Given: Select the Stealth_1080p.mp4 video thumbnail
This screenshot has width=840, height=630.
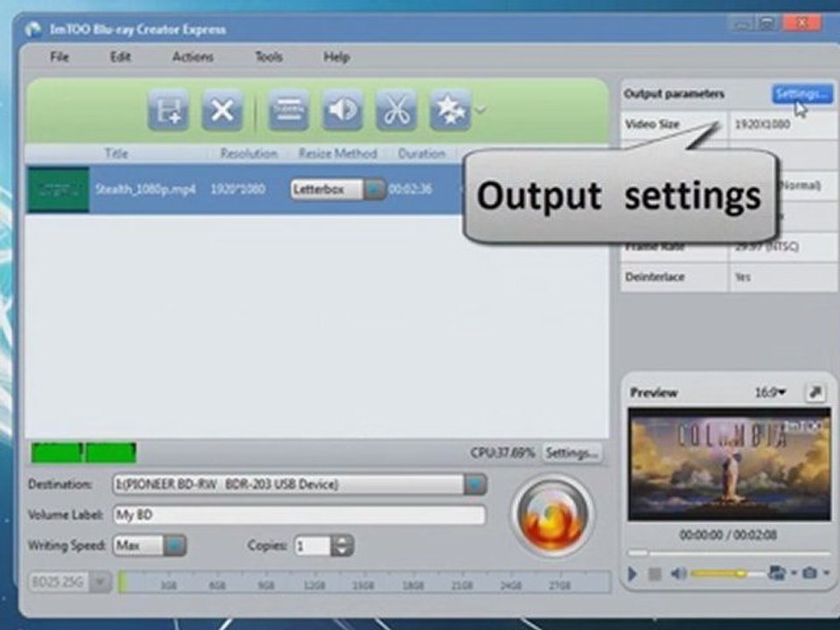Looking at the screenshot, I should [x=59, y=190].
